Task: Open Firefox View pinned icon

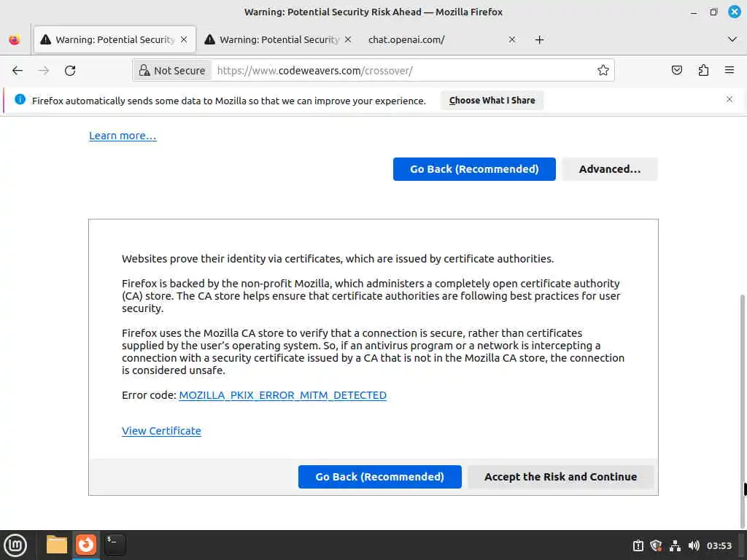Action: [15, 40]
